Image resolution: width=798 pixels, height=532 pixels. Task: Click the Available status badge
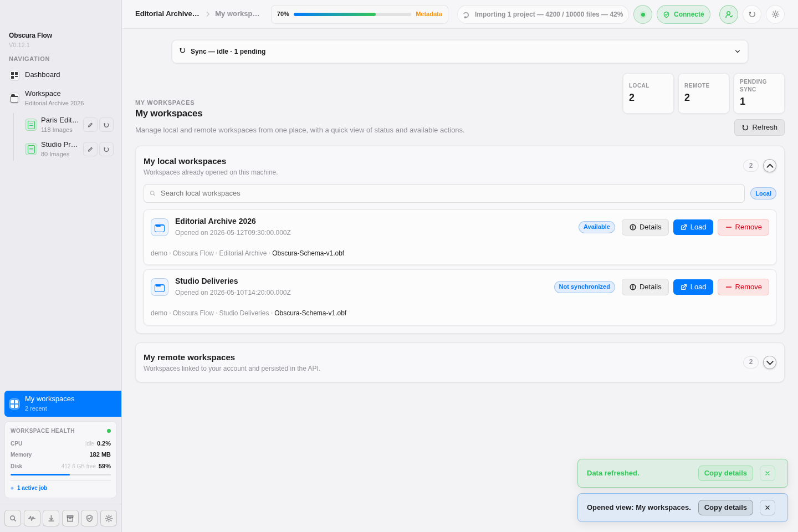point(597,227)
